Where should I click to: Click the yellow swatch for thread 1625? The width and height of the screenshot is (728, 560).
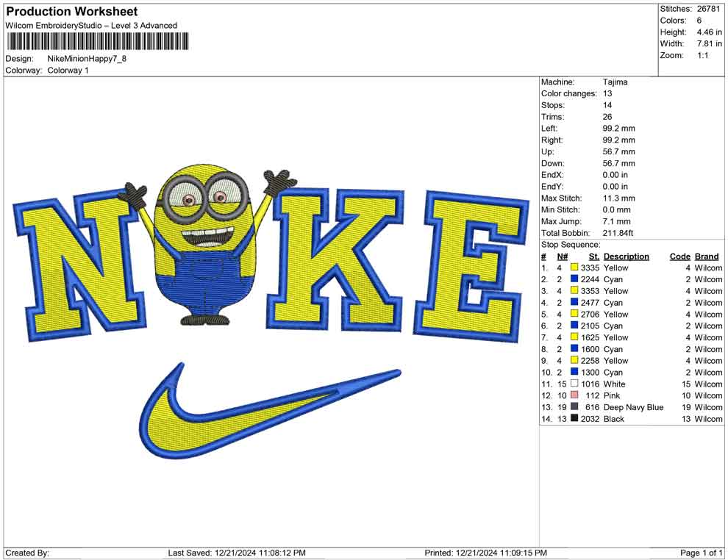click(574, 337)
